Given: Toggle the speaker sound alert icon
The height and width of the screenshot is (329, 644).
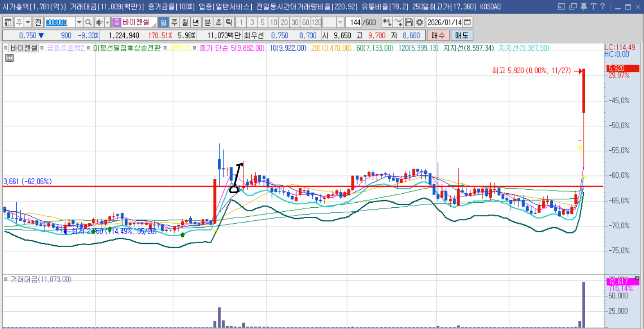Looking at the screenshot, I should tap(100, 22).
